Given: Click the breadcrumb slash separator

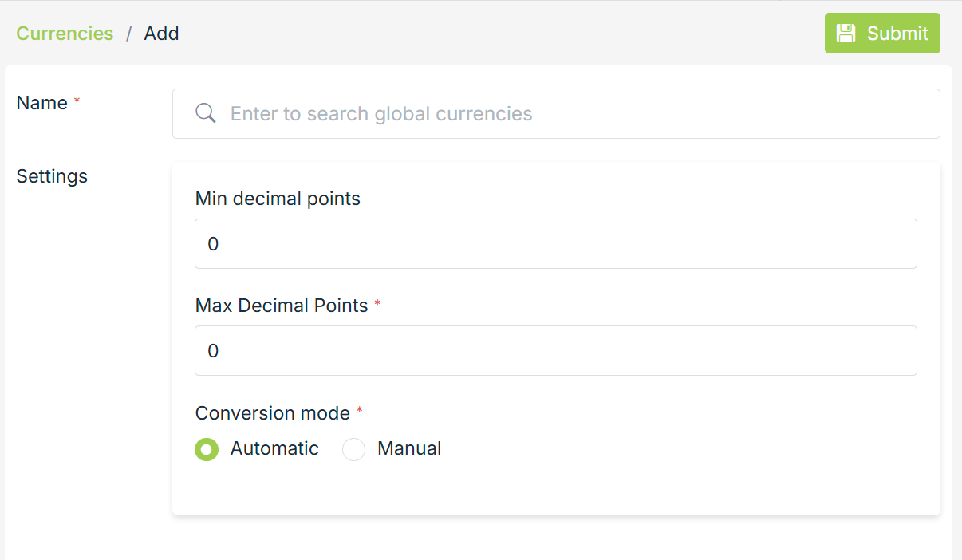Looking at the screenshot, I should coord(128,34).
